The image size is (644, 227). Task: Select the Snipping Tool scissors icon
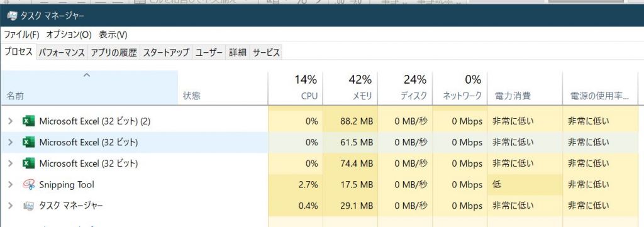[x=28, y=185]
